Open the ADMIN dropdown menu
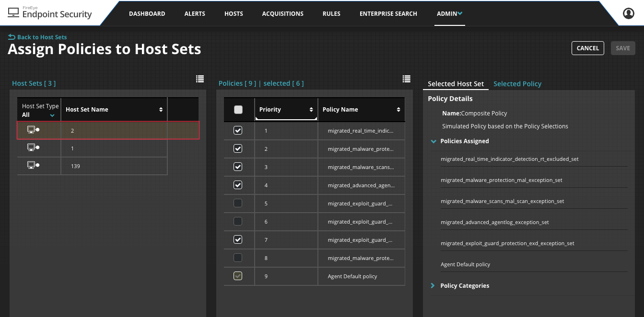This screenshot has height=317, width=644. 450,13
